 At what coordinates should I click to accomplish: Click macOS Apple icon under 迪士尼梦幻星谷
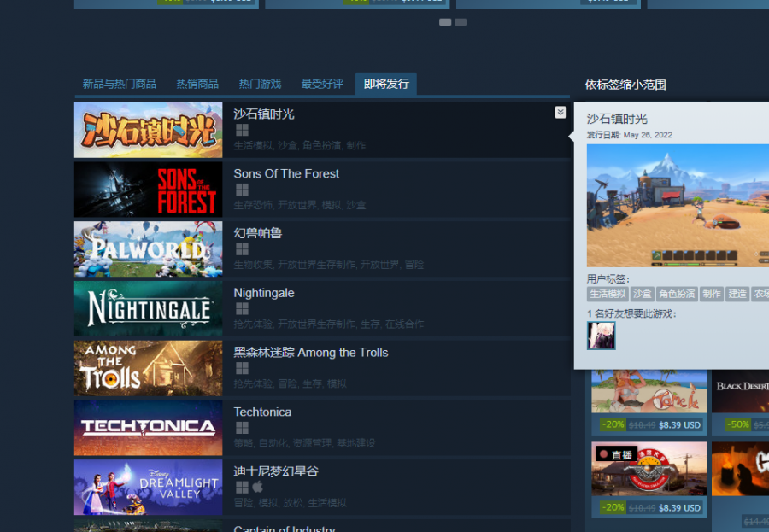tap(257, 487)
